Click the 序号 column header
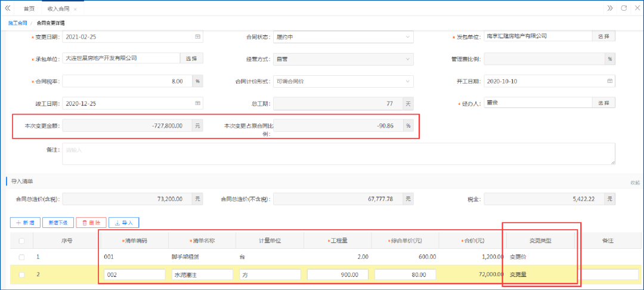Image resolution: width=644 pixels, height=290 pixels. pyautogui.click(x=67, y=240)
